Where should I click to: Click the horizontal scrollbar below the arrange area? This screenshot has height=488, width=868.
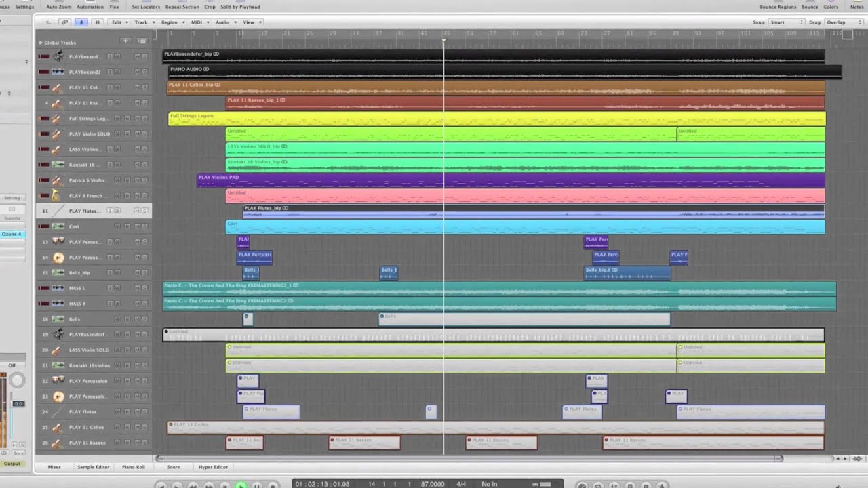coord(468,459)
